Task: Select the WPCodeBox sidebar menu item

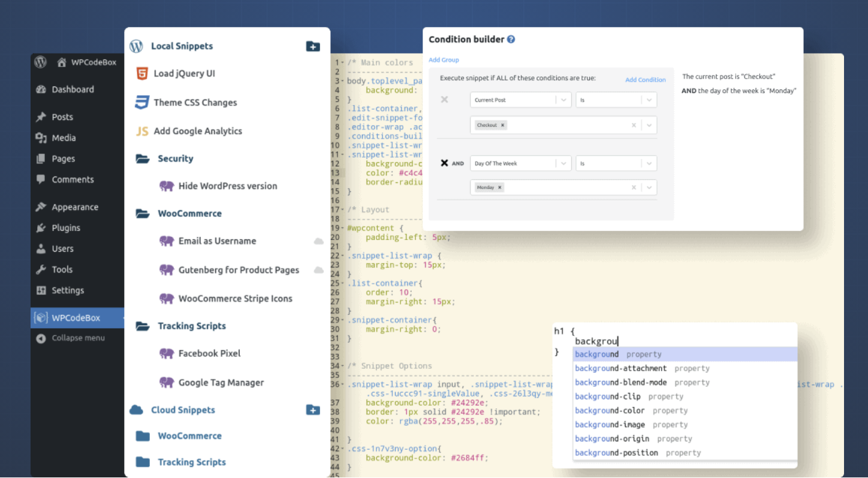Action: click(x=77, y=318)
